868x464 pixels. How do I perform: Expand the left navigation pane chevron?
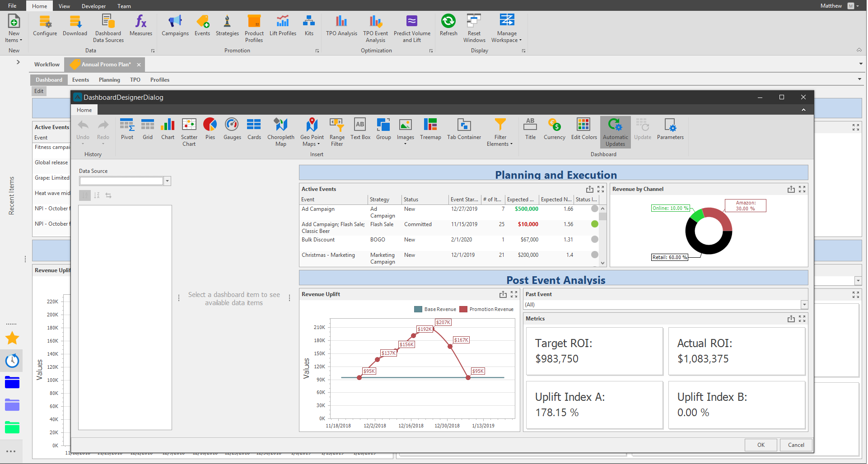coord(18,62)
